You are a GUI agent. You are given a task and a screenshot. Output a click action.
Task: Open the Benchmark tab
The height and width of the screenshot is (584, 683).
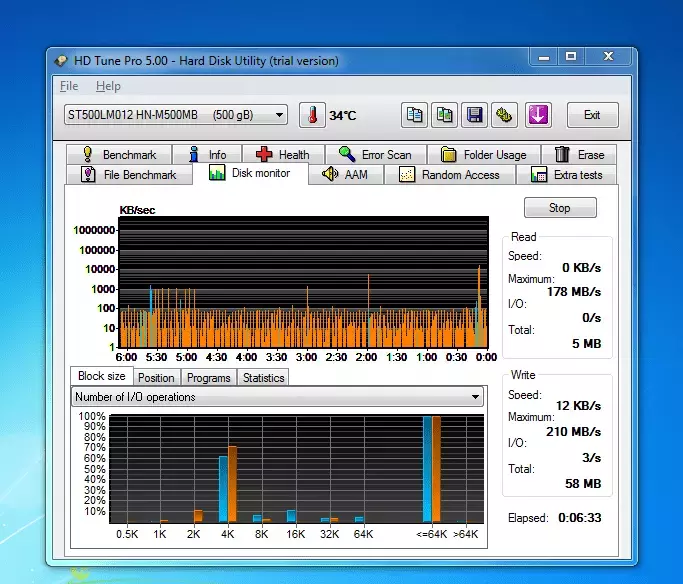coord(119,155)
